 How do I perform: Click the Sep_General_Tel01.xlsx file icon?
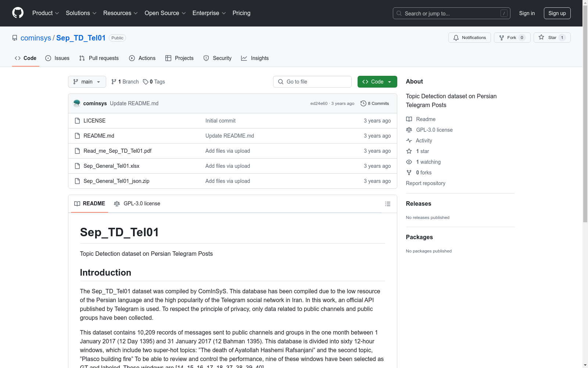[77, 166]
